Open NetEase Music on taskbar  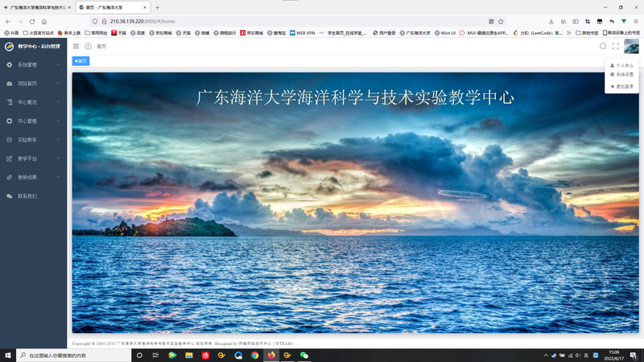(x=205, y=356)
